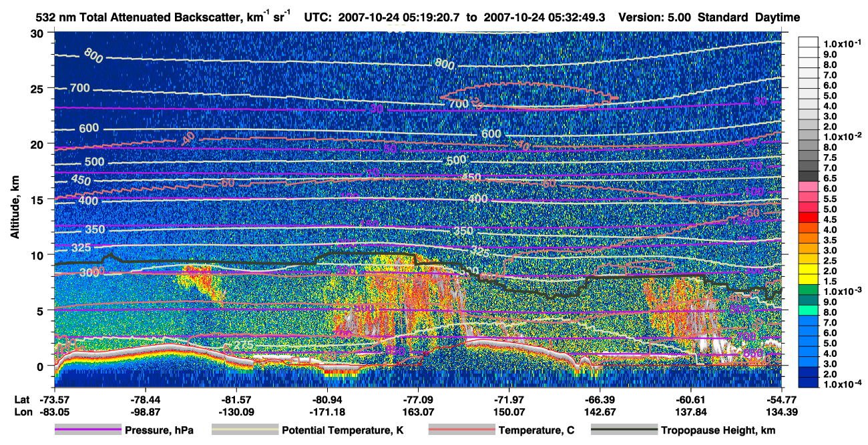Click longitude value '-98.87'
Image resolution: width=868 pixels, height=445 pixels.
145,412
